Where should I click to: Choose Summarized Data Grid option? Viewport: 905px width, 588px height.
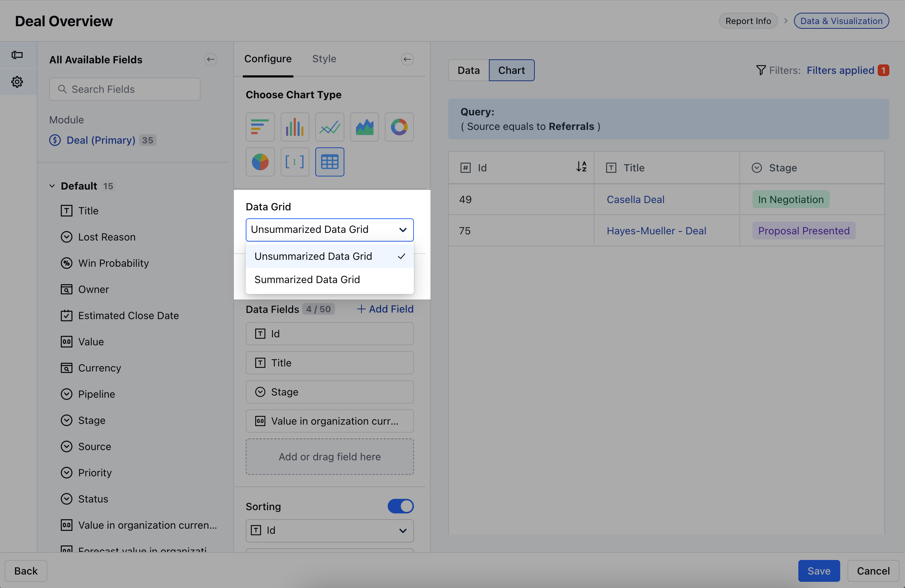(x=330, y=279)
